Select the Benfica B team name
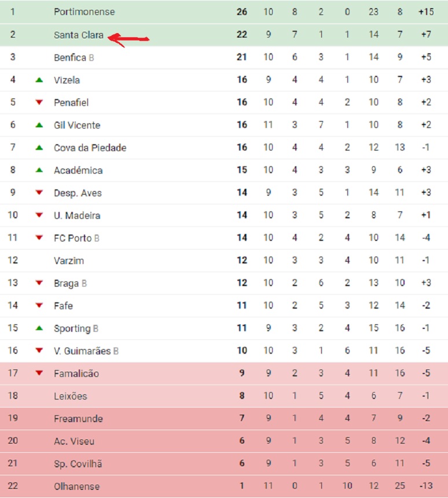The image size is (448, 498). (74, 57)
